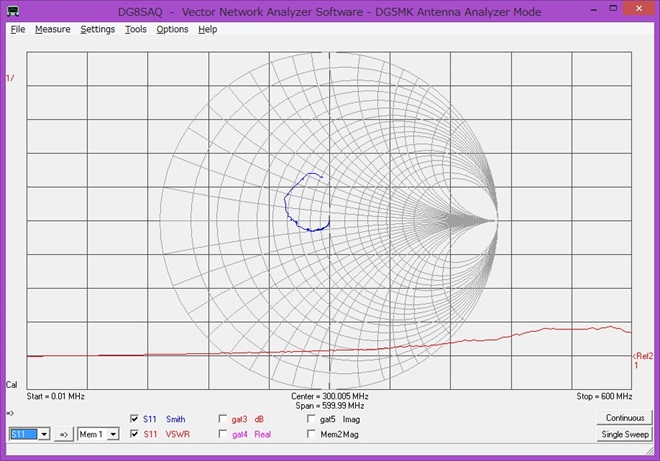This screenshot has width=660, height=461.
Task: Open the Settings menu
Action: (x=98, y=29)
